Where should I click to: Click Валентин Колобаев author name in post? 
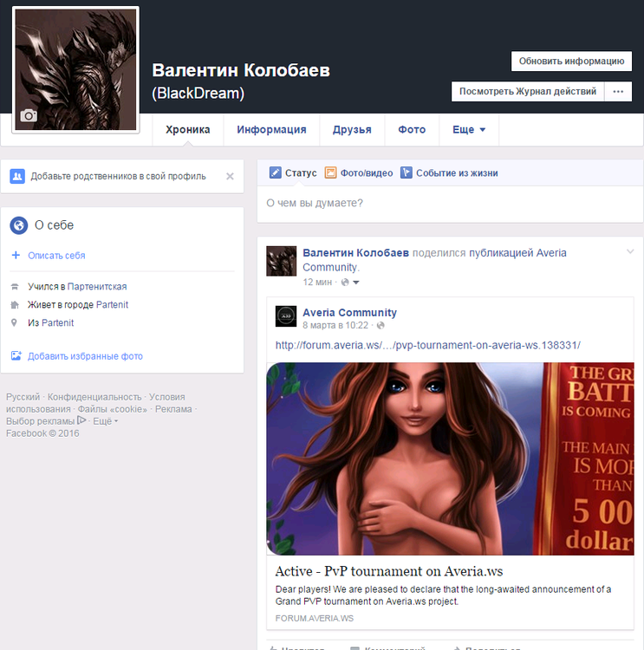tap(355, 253)
